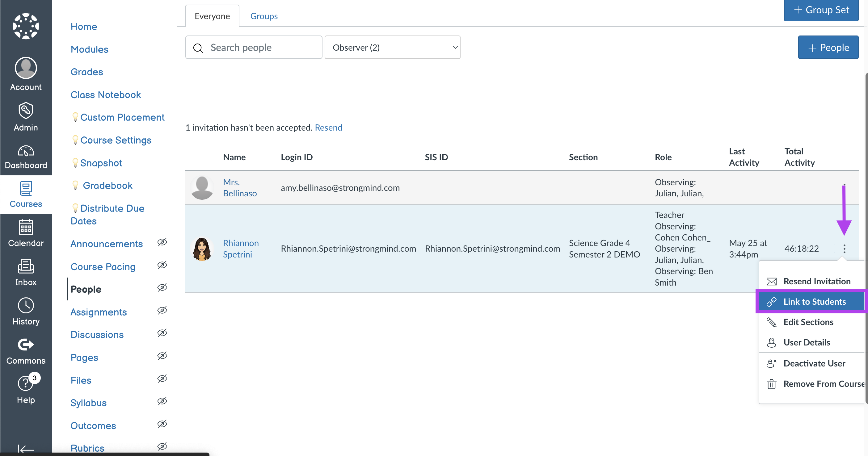Toggle the visibility eye icon for Outcomes
868x456 pixels.
pyautogui.click(x=162, y=424)
